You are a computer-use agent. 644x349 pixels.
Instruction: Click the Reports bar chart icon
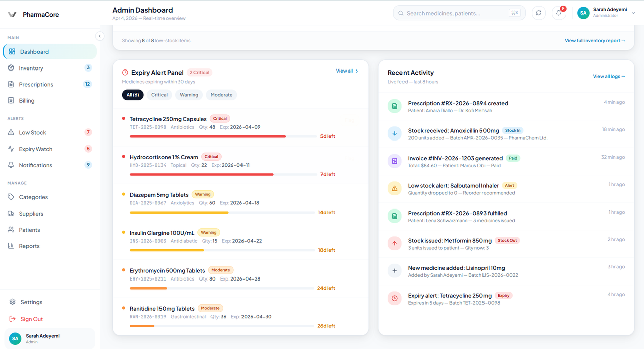tap(11, 246)
